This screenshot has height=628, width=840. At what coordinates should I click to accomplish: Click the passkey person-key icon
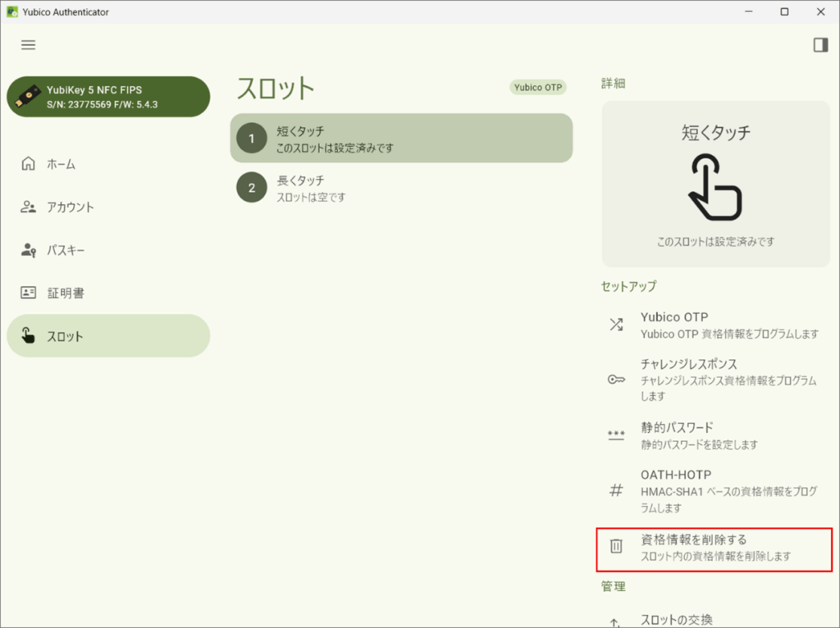(x=29, y=250)
